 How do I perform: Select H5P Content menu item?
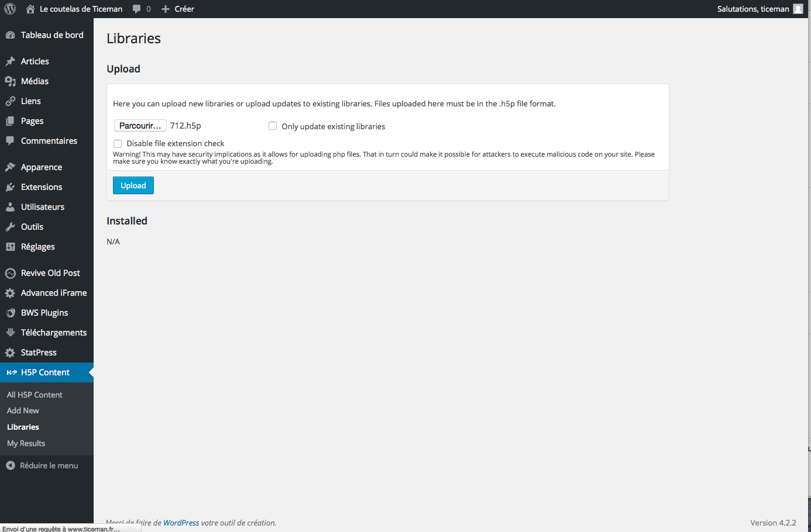47,372
